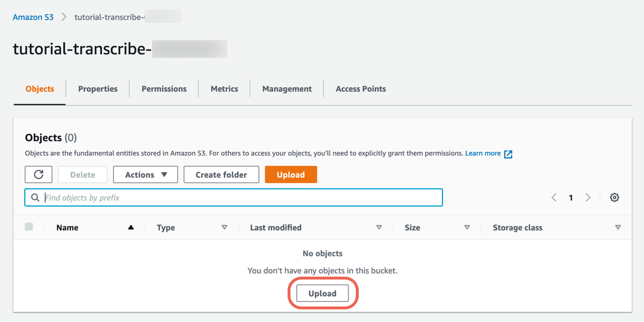Click the "No objects" text
The image size is (644, 322).
(323, 254)
